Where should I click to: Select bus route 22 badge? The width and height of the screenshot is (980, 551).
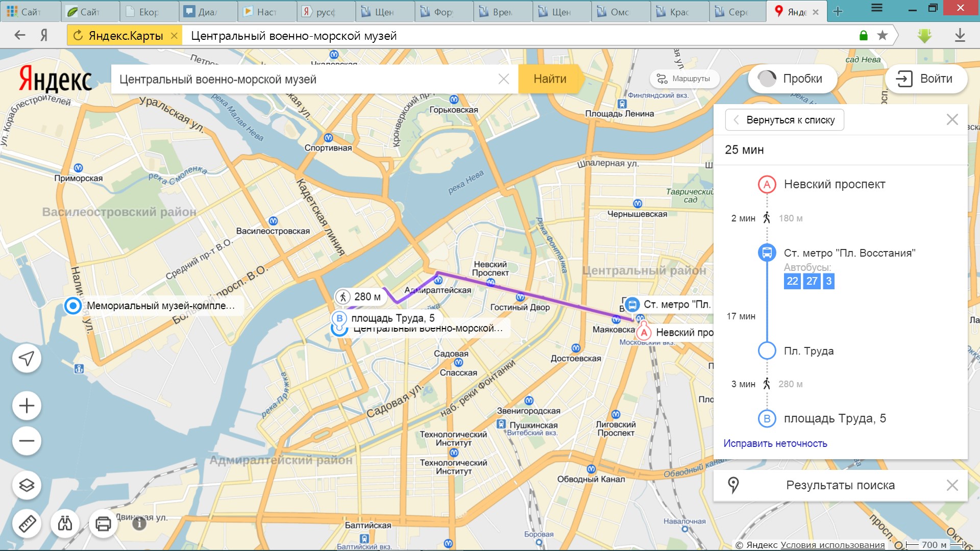click(792, 281)
